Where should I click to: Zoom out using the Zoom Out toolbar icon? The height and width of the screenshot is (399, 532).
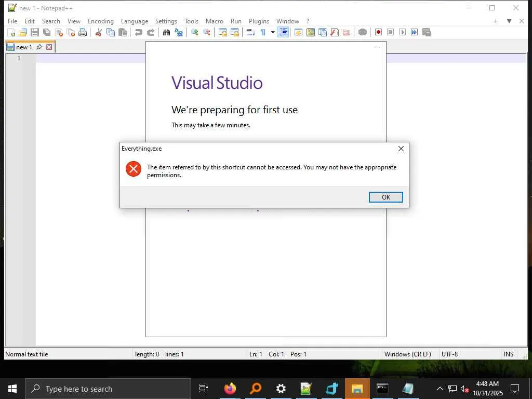pyautogui.click(x=206, y=32)
